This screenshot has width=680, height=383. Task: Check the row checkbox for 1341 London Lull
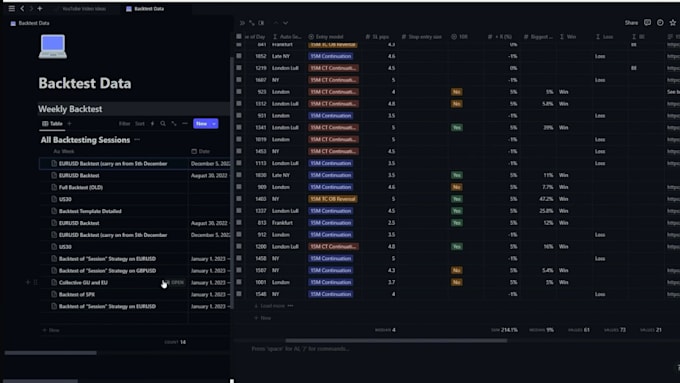239,128
